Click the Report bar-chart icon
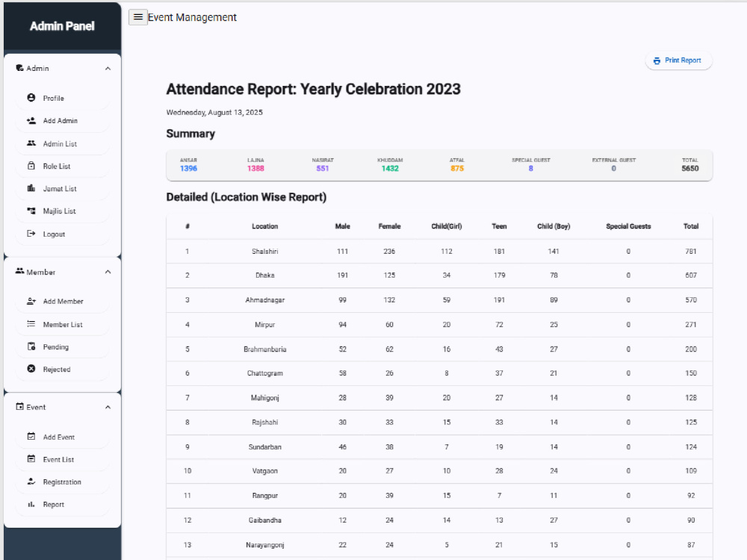 coord(31,504)
